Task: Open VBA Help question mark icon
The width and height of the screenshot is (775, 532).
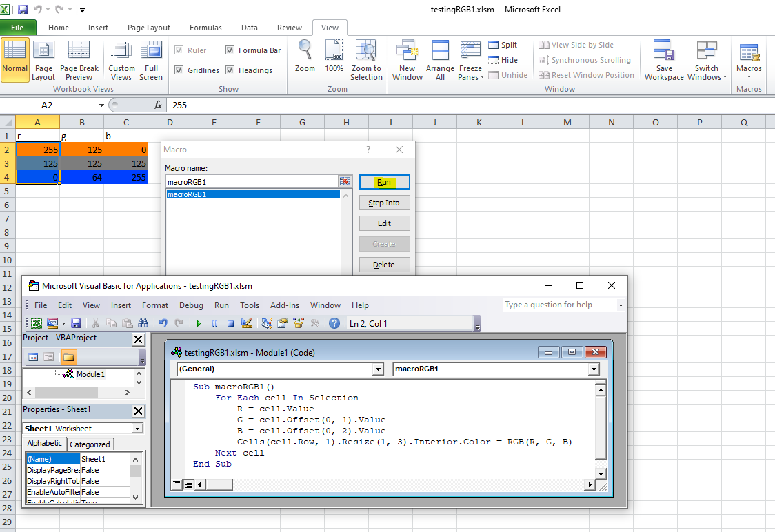Action: pos(334,323)
